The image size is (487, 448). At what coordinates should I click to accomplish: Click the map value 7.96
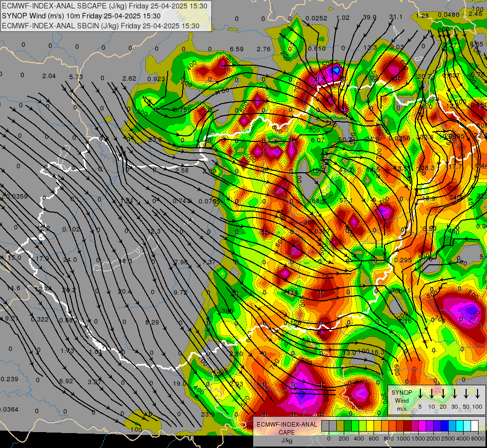[181, 262]
